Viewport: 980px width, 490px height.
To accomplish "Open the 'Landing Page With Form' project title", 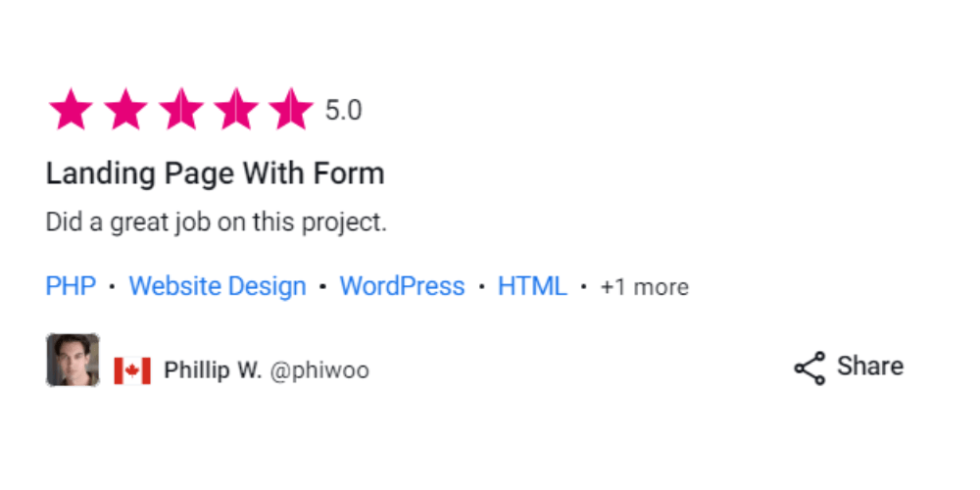I will 215,173.
